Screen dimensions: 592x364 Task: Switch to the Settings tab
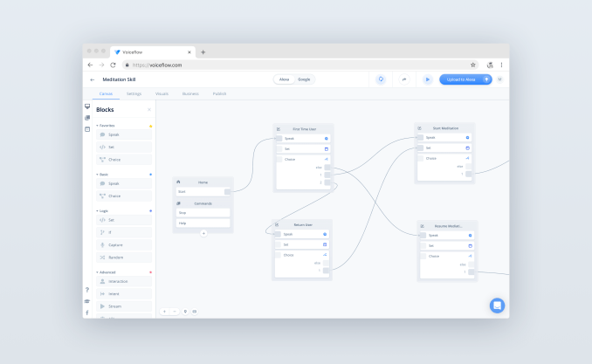point(134,93)
